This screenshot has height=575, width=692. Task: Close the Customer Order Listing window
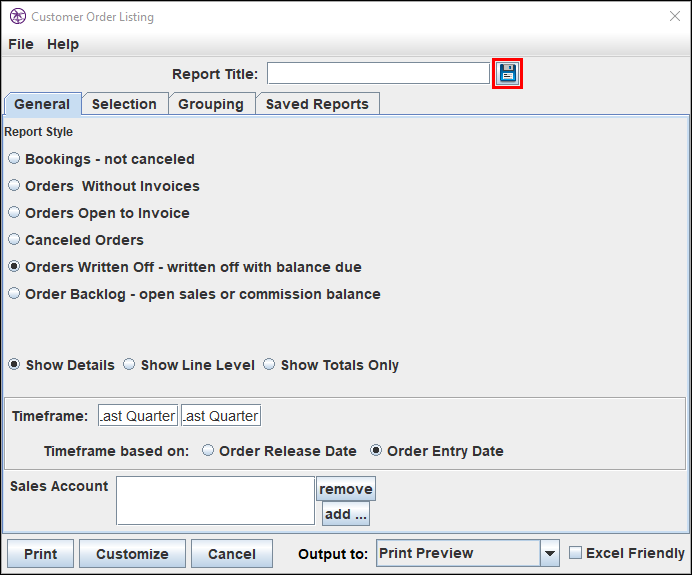(675, 16)
